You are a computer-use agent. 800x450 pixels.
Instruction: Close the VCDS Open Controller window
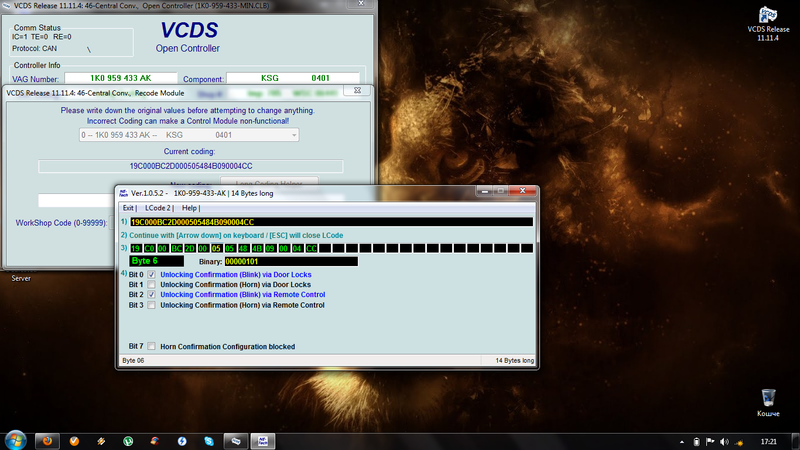click(x=361, y=4)
